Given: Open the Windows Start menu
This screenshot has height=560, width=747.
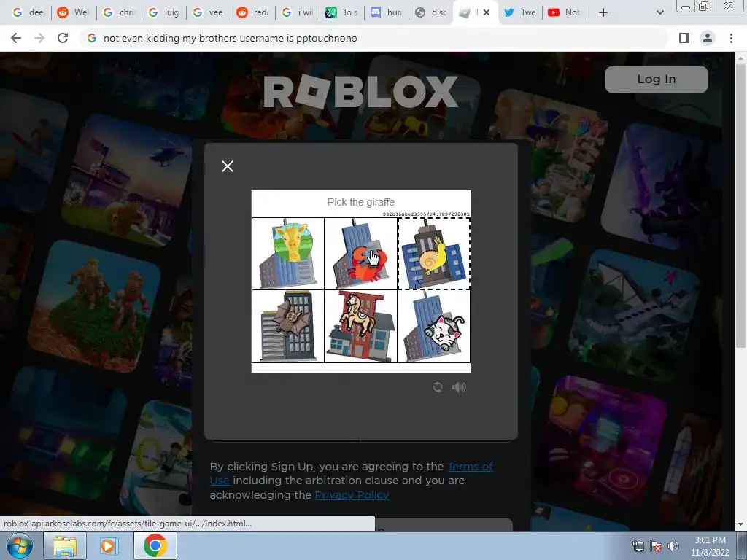Looking at the screenshot, I should [x=18, y=545].
